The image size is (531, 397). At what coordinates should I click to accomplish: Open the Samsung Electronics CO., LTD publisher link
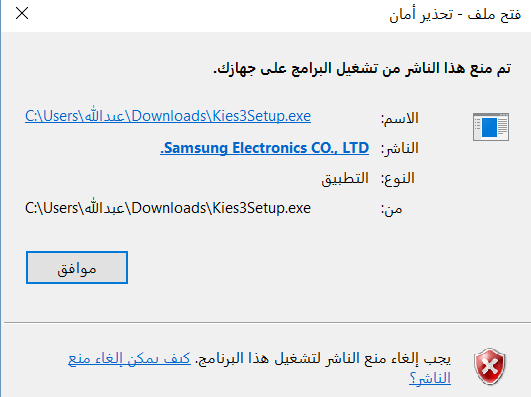click(264, 148)
